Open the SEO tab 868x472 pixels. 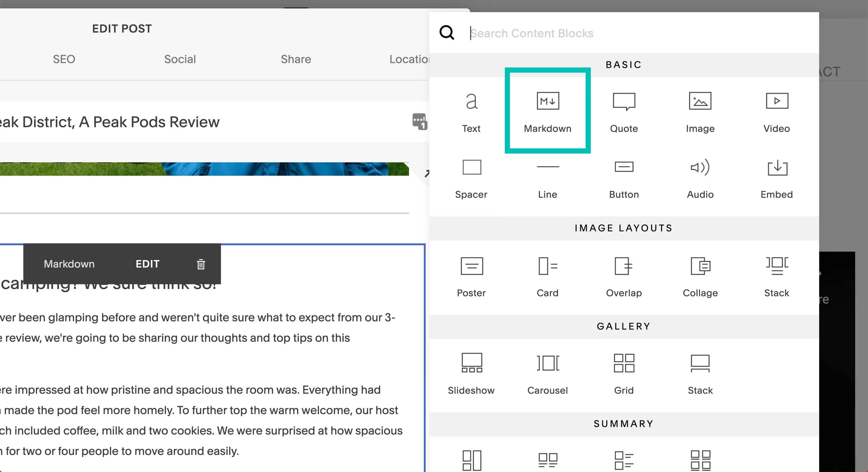pyautogui.click(x=64, y=59)
